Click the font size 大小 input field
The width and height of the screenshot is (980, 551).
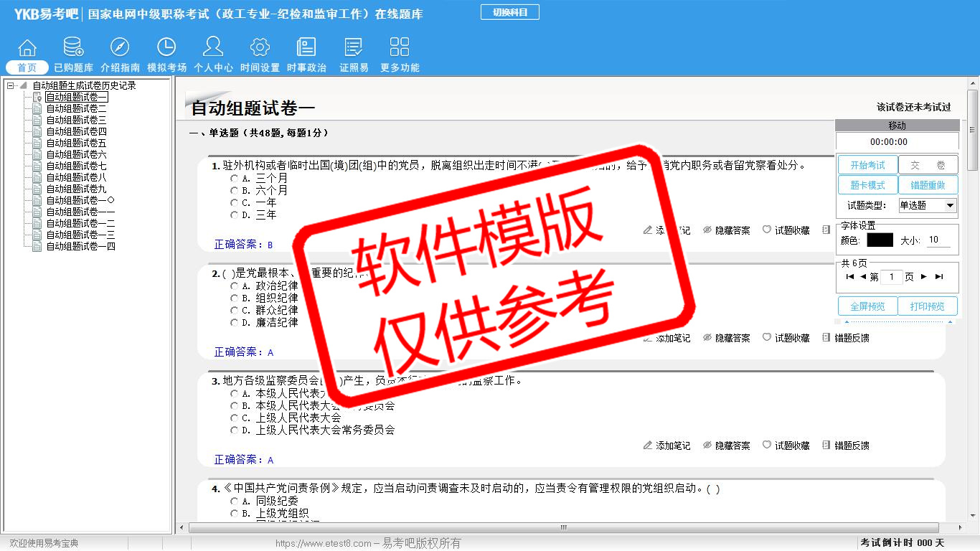point(938,240)
